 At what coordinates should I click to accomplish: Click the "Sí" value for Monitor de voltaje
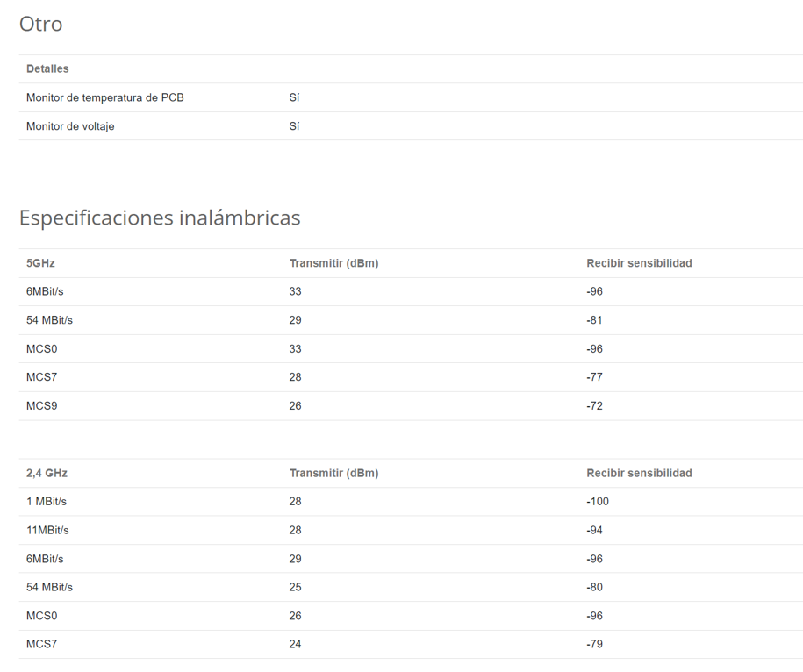pos(294,126)
